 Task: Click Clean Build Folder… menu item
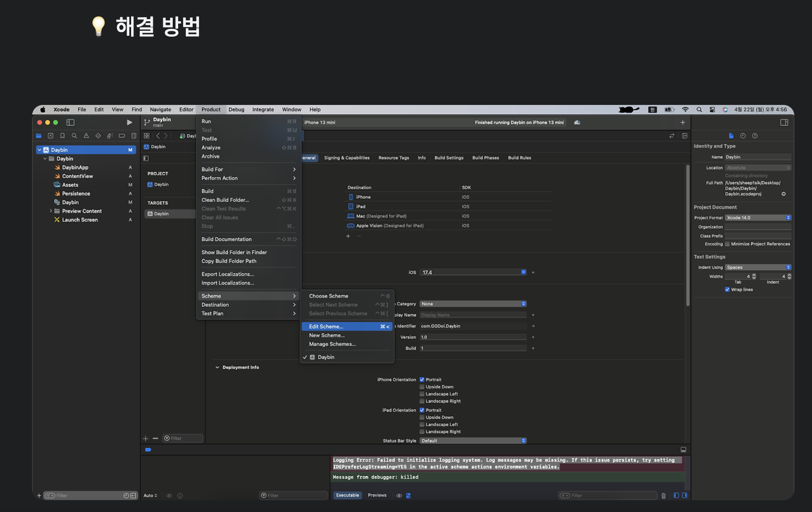pos(249,200)
